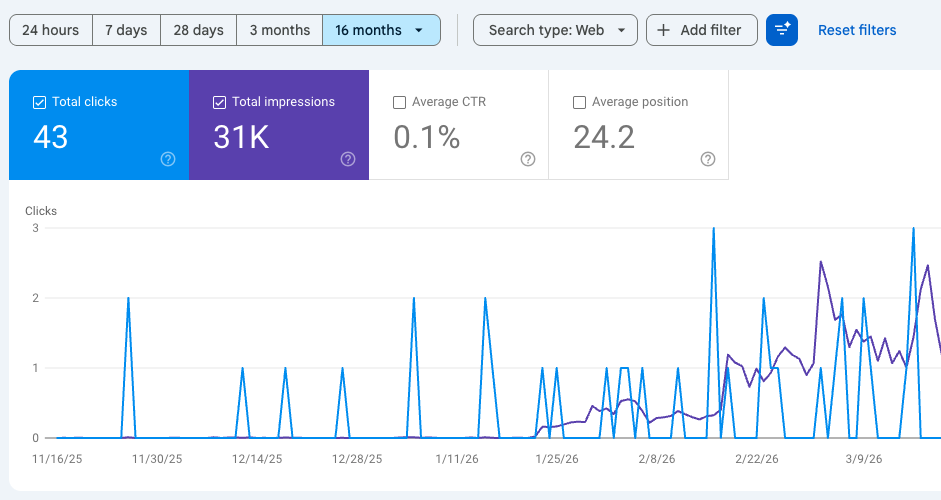Click the 11/16/25 date label

click(57, 459)
